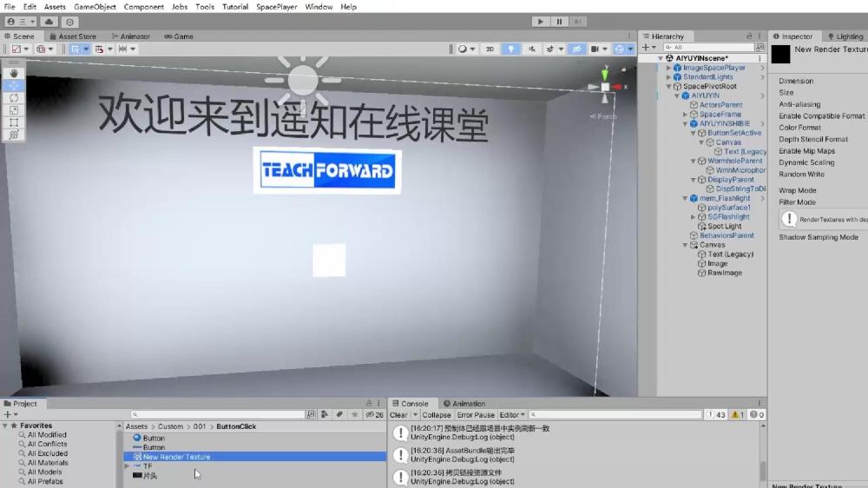Expand ImageSpacePlayer in Hierarchy
Viewport: 868px width, 488px height.
click(668, 68)
